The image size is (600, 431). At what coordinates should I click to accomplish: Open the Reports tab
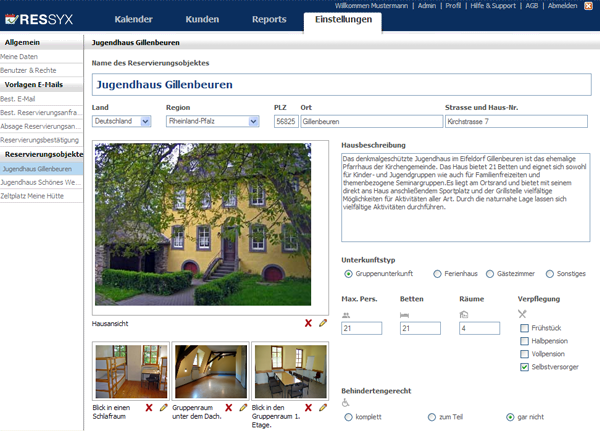click(x=269, y=20)
